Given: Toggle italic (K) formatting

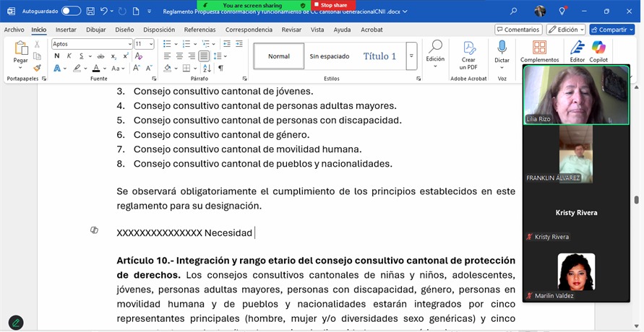Looking at the screenshot, I should click(69, 56).
